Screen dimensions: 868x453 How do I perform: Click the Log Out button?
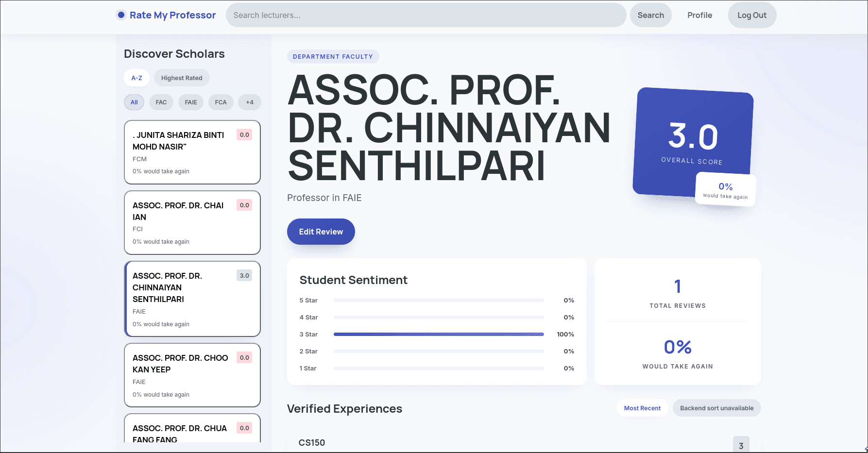[752, 15]
